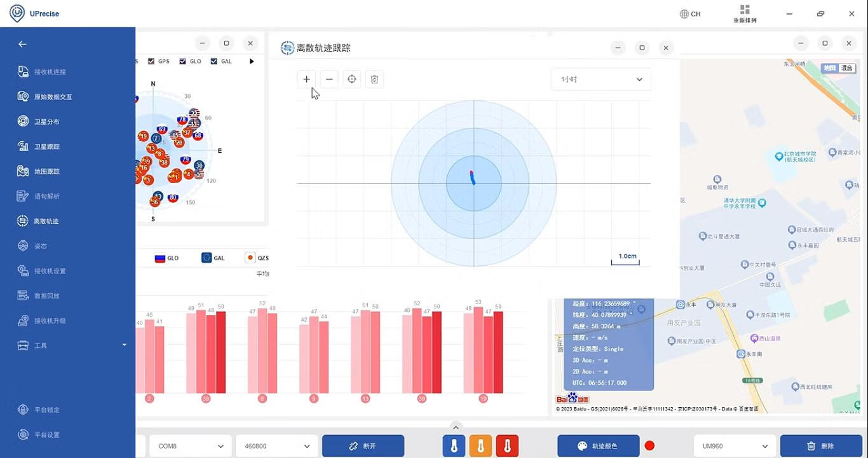Click the orange thermometer icon
This screenshot has width=868, height=458.
pos(480,446)
